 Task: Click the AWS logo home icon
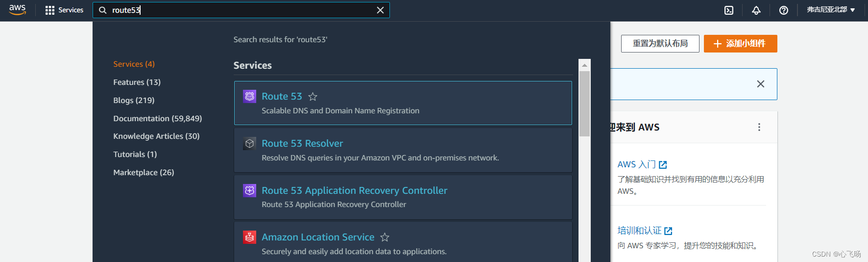point(18,10)
